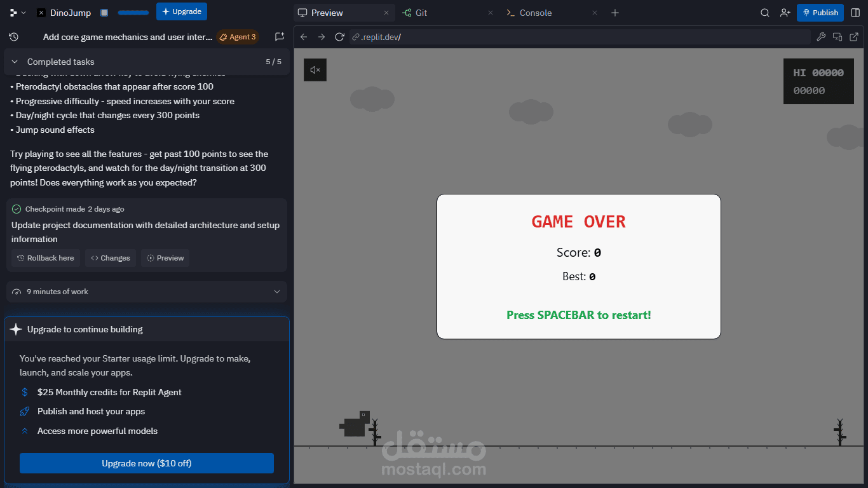This screenshot has height=488, width=868.
Task: Click Press SPACEBAR to restart text
Action: coord(579,315)
